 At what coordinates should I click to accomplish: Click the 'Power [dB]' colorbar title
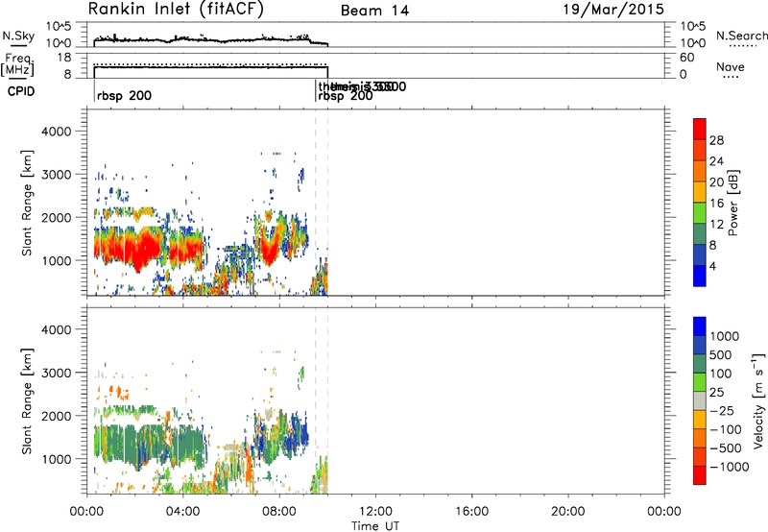point(733,203)
